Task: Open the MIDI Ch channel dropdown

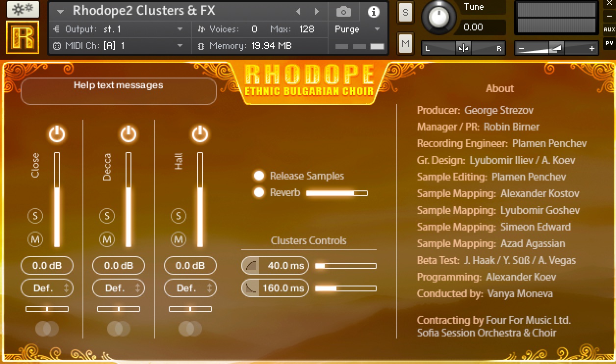Action: (118, 46)
